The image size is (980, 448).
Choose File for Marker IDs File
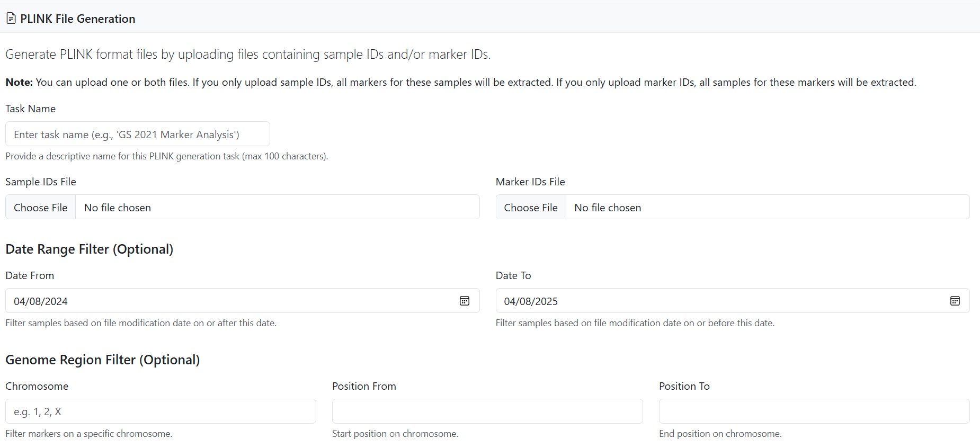(531, 207)
